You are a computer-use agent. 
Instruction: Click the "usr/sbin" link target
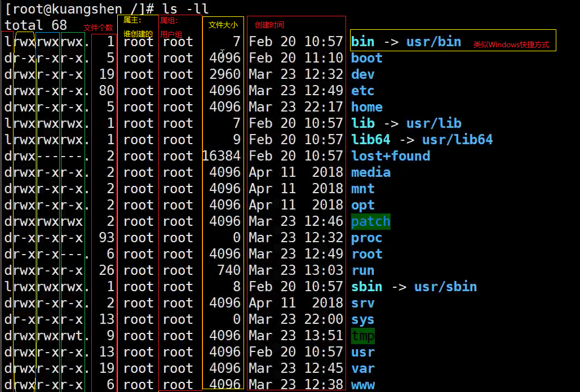click(446, 286)
